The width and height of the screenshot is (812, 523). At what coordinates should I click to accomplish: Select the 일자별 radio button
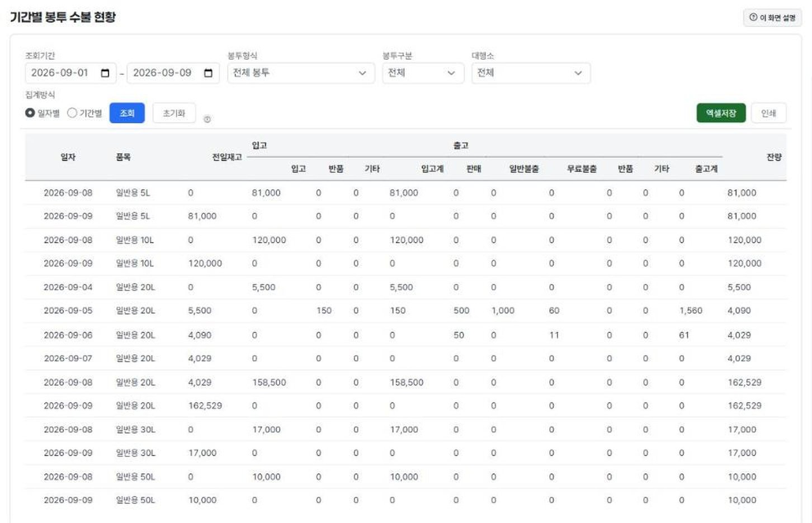[x=30, y=113]
